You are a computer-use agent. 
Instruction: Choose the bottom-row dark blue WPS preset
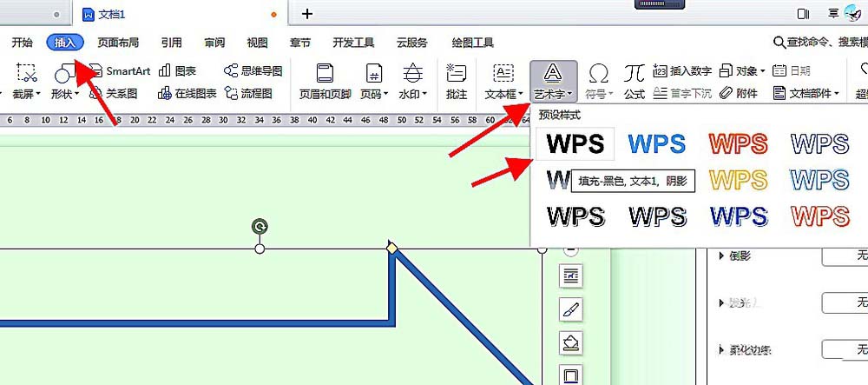(738, 216)
